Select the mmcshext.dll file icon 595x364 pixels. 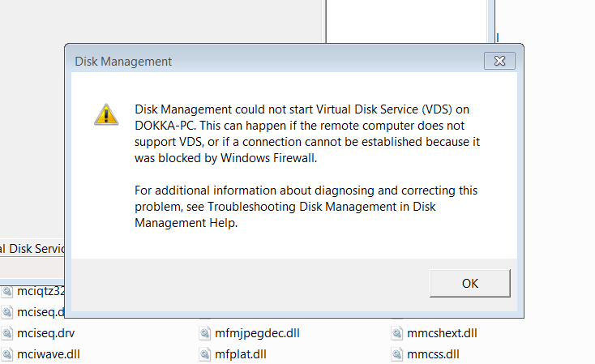pos(397,333)
